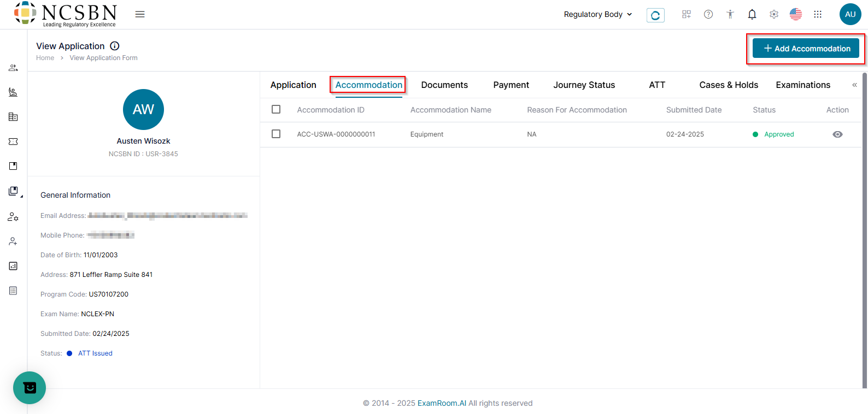
Task: Open the user settings sidebar icon
Action: pyautogui.click(x=13, y=217)
